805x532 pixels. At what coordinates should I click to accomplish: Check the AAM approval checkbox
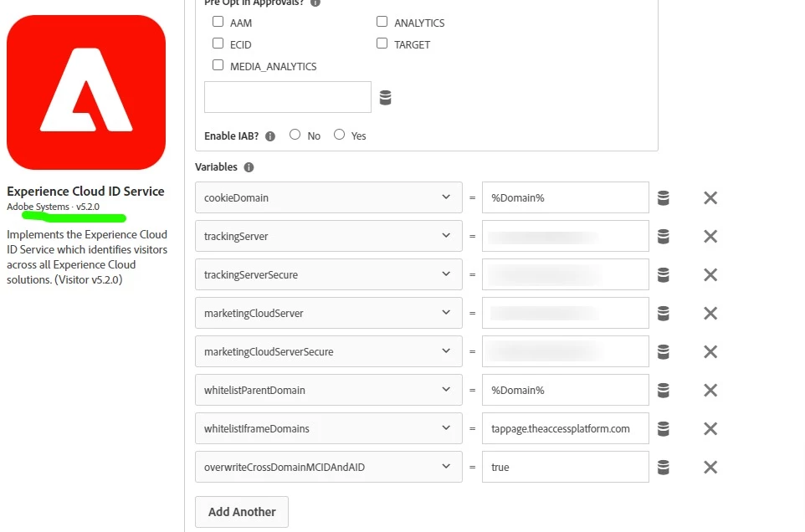coord(218,22)
